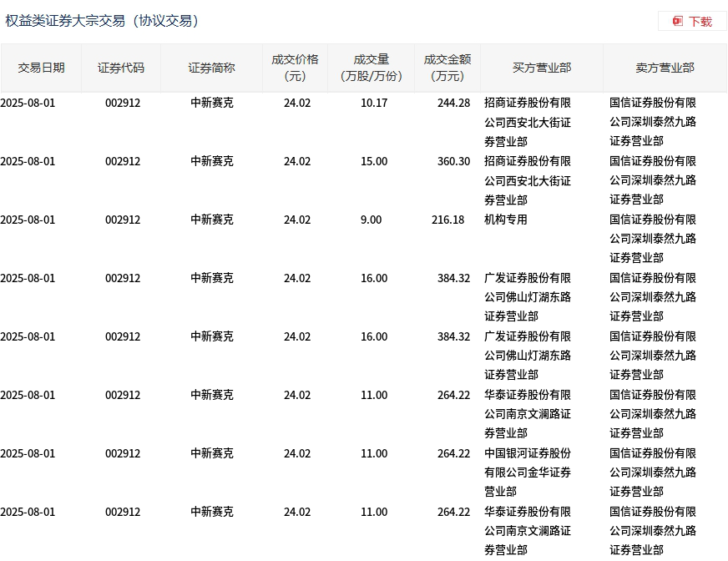Select the 成交金额(万元) column header
The image size is (728, 561).
tap(447, 68)
